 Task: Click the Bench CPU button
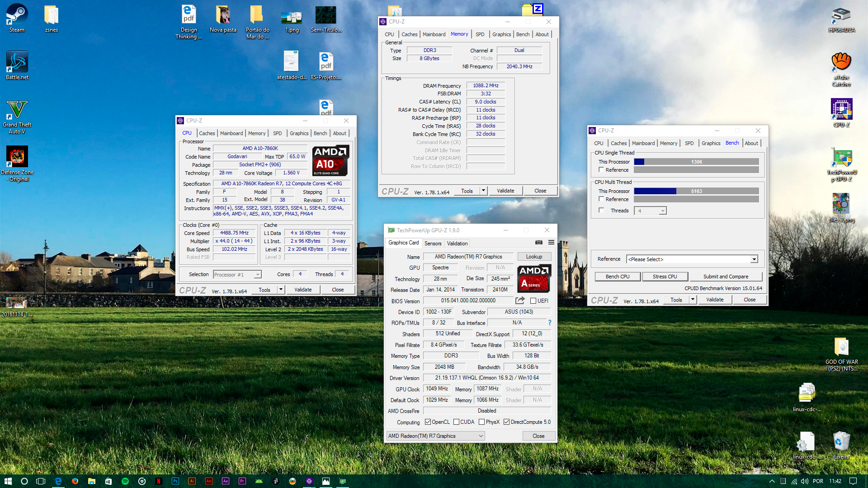[618, 277]
